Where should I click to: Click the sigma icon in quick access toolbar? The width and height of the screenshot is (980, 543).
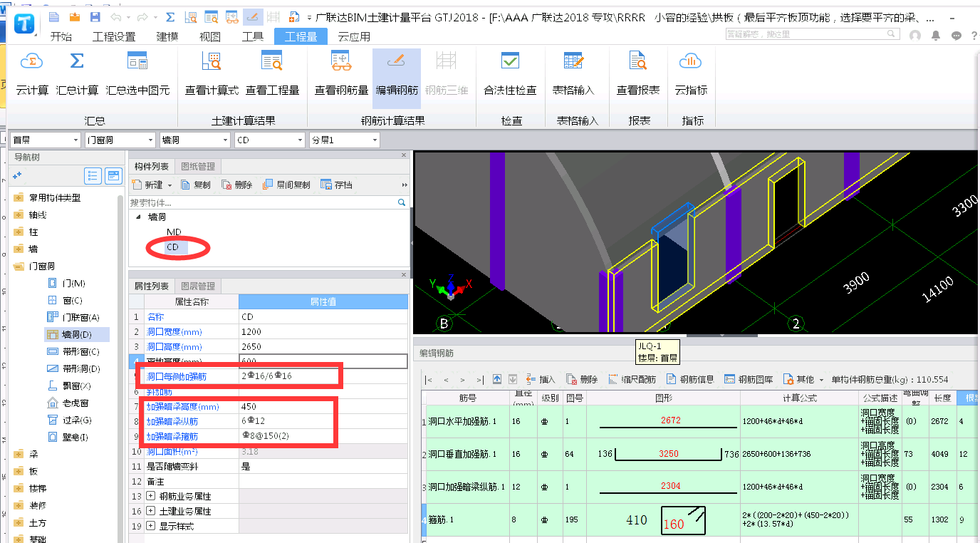pyautogui.click(x=170, y=16)
